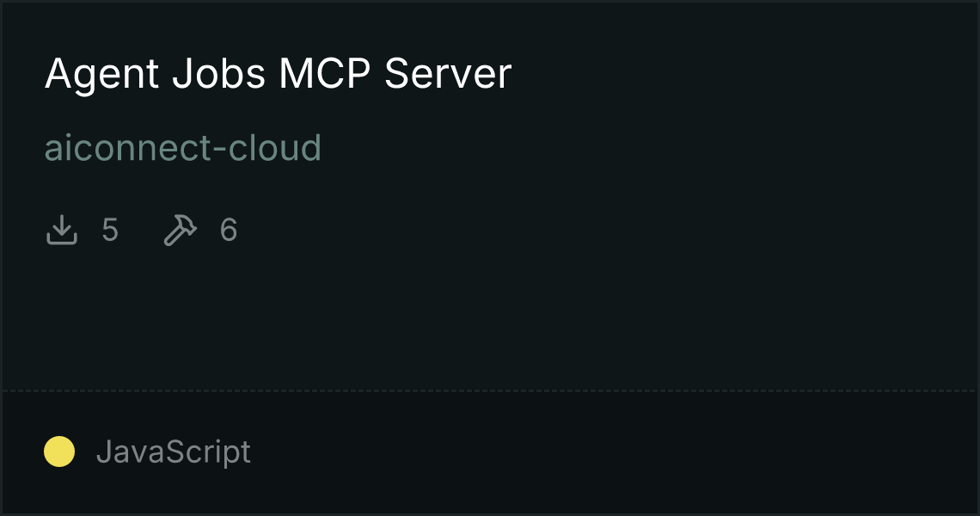Click "Jobs" in the card title
Screen dimensions: 980x516
[x=218, y=74]
